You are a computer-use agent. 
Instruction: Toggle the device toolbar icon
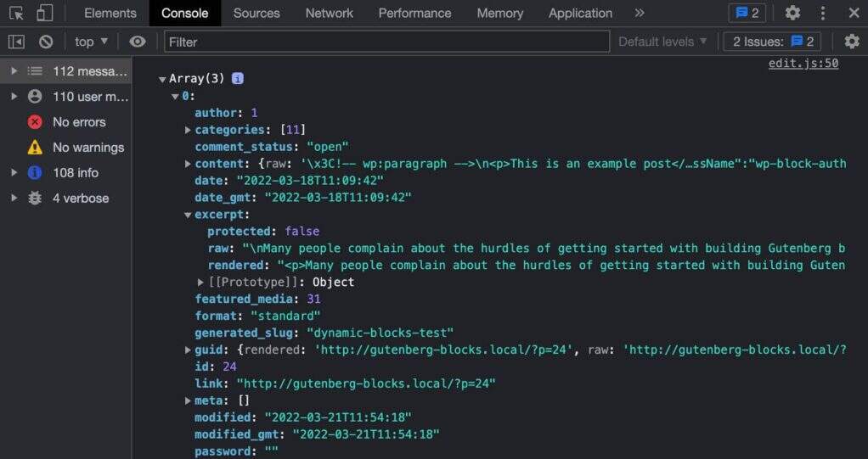(x=44, y=13)
